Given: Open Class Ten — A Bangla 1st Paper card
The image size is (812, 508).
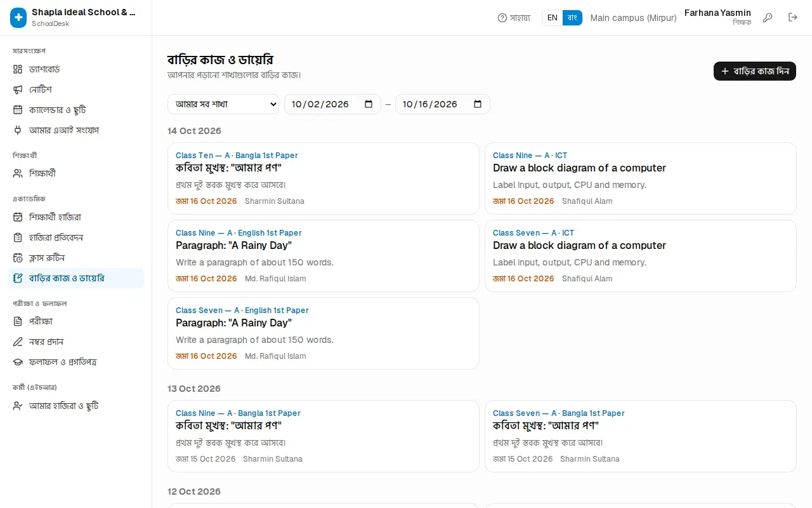Looking at the screenshot, I should pos(324,178).
